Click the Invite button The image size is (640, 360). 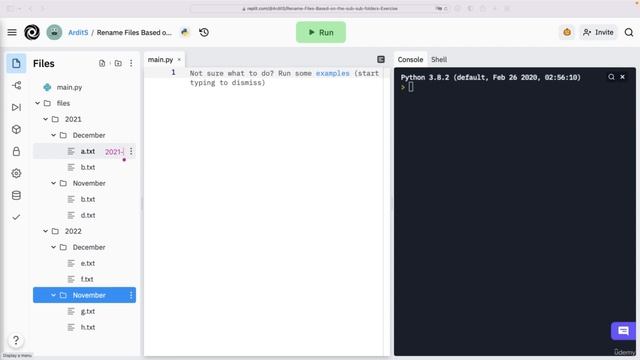tap(598, 32)
